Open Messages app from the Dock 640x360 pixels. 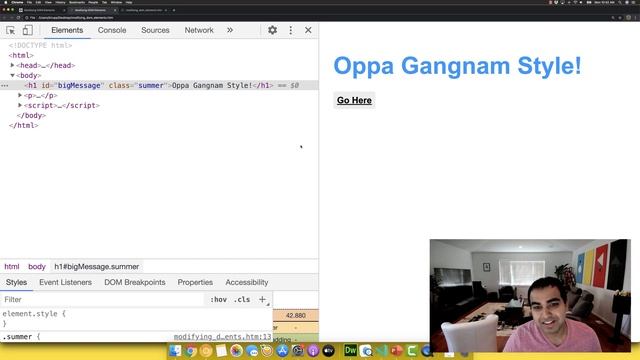pos(252,351)
